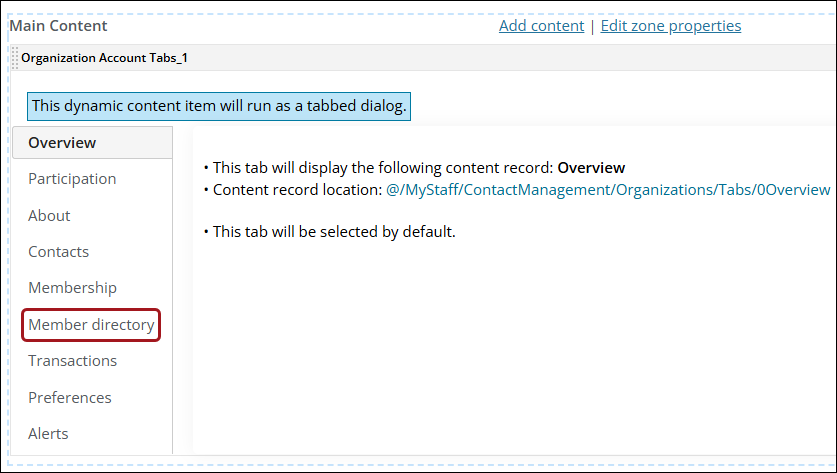Show the Preferences tab

69,397
